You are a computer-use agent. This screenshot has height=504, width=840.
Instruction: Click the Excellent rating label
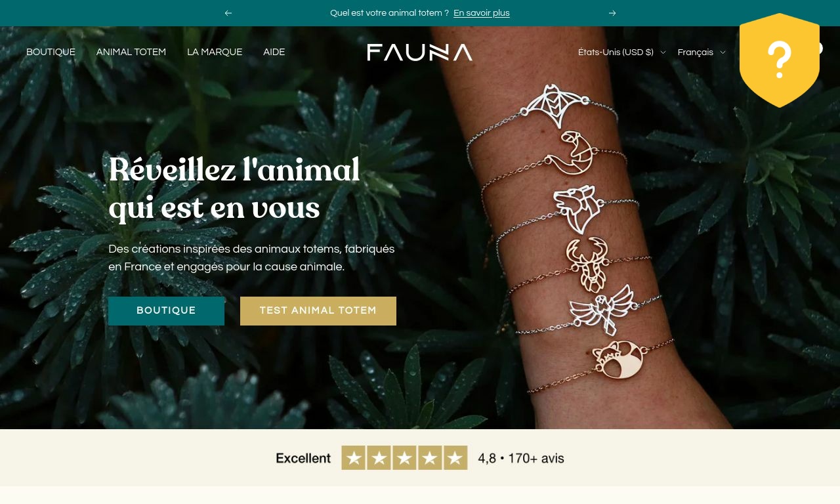[x=303, y=458]
